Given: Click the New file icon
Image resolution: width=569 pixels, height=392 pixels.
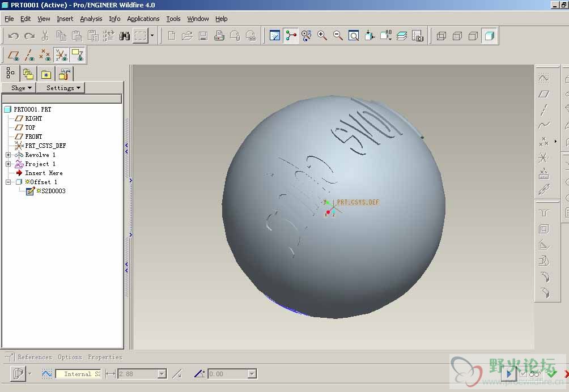Looking at the screenshot, I should click(x=172, y=36).
